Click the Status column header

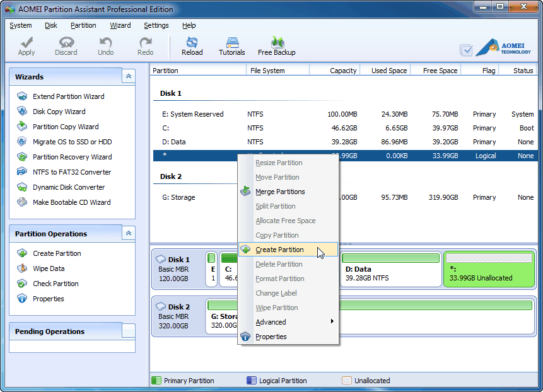tap(518, 70)
